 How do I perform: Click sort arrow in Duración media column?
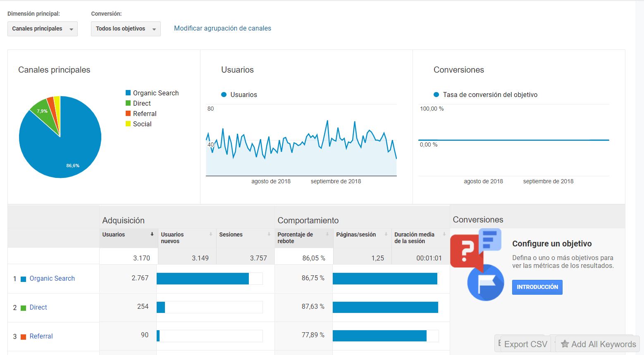click(444, 234)
